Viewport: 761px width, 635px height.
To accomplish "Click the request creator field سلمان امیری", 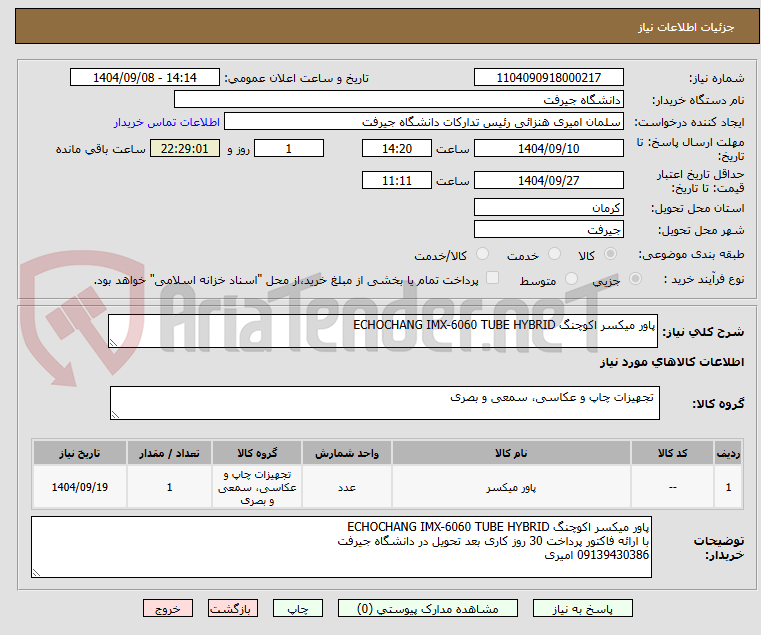I will [424, 121].
